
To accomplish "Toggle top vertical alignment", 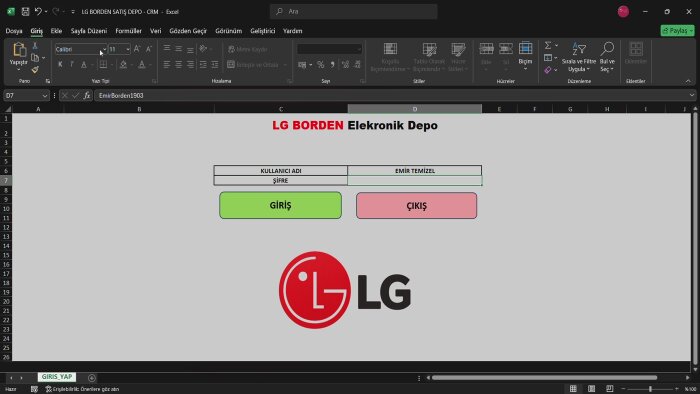I will point(167,49).
